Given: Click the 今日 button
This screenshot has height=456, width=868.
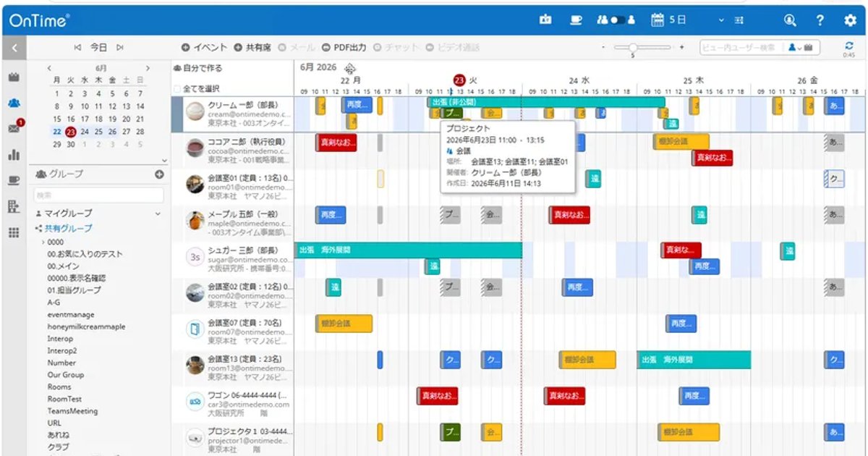Looking at the screenshot, I should [98, 48].
